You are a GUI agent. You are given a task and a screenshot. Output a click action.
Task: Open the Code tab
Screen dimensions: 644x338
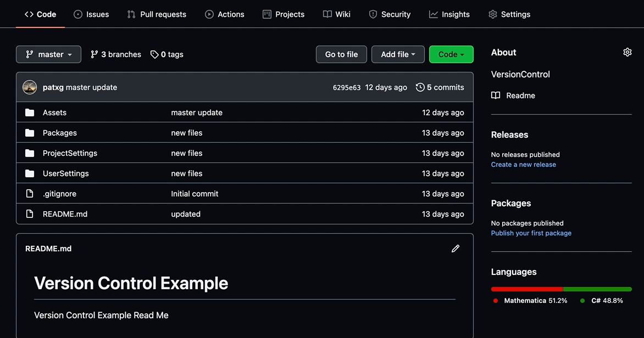(40, 14)
